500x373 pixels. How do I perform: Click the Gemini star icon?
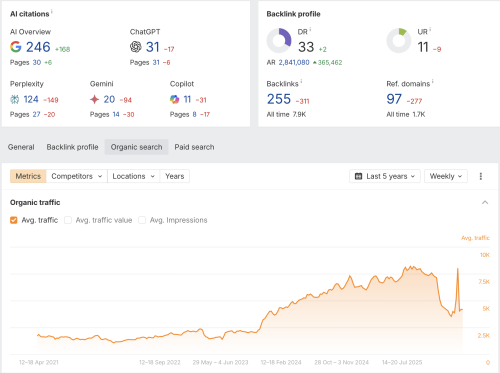coord(94,99)
